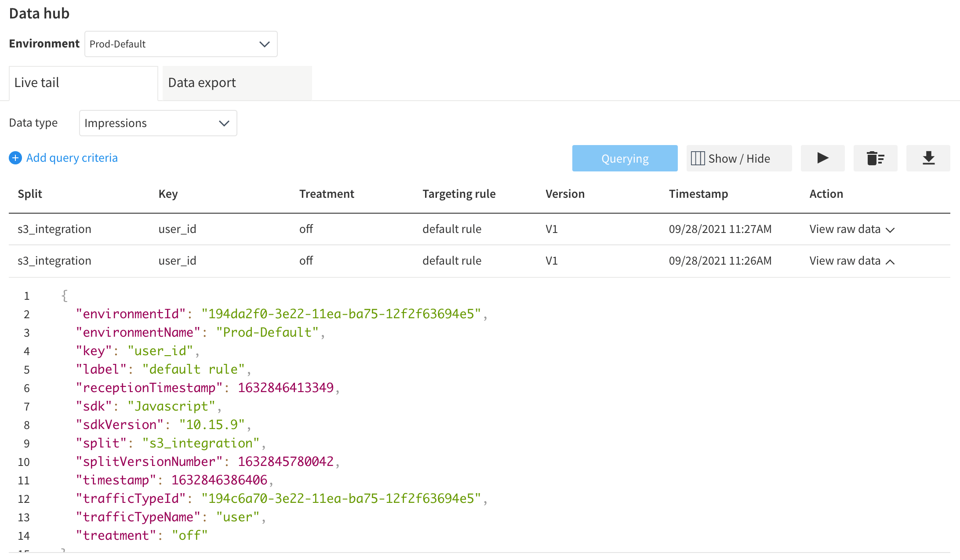
Task: Click the environmentId value in JSON
Action: [x=341, y=314]
